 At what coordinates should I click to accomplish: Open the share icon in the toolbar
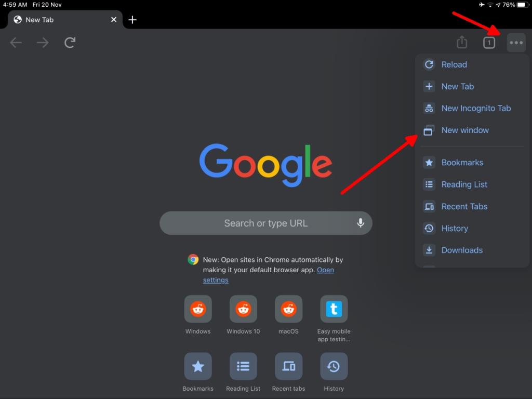pos(462,42)
